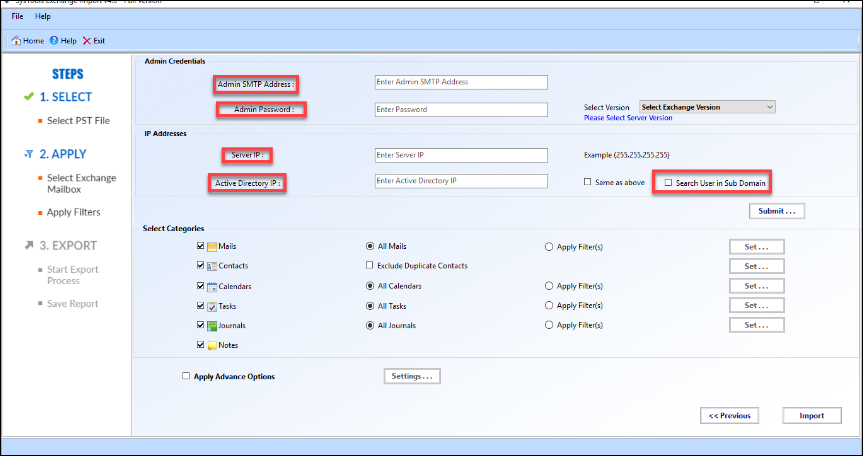The width and height of the screenshot is (863, 456).
Task: Click the filter icon beside 2. APPLY
Action: click(29, 155)
